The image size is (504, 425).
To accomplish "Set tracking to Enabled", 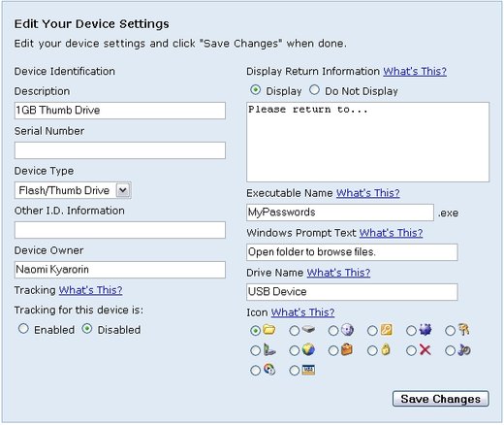I will click(23, 329).
